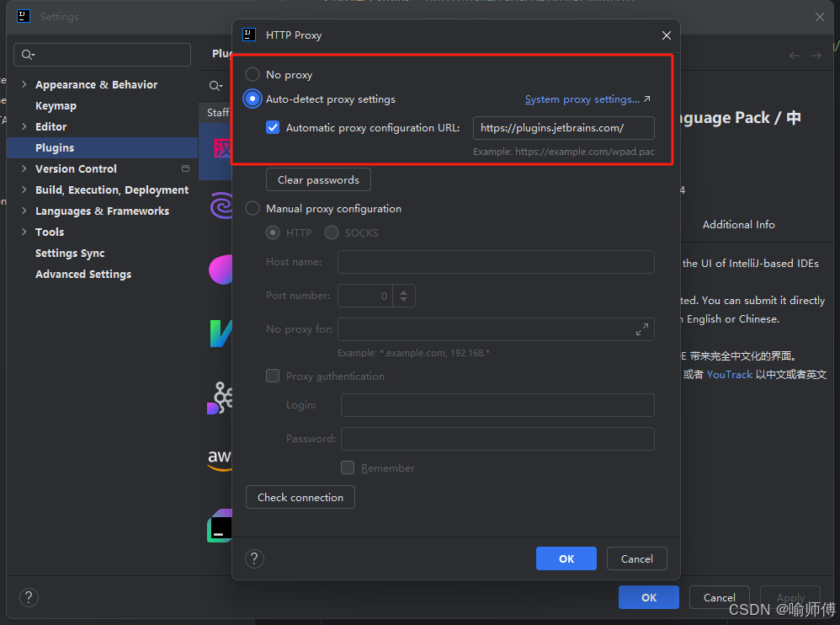Click the plugin search magnifier icon

click(x=215, y=86)
